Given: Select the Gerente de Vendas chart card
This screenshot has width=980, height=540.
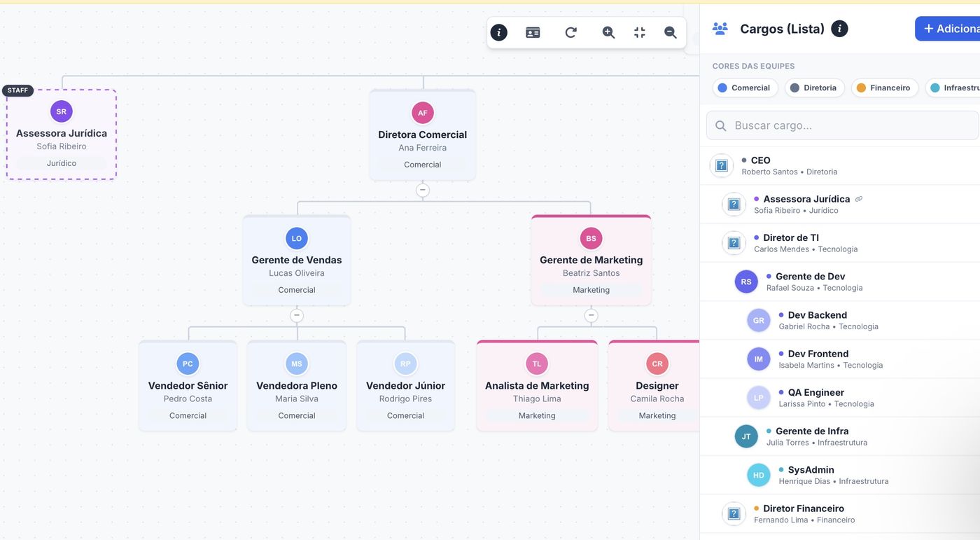Looking at the screenshot, I should click(297, 260).
